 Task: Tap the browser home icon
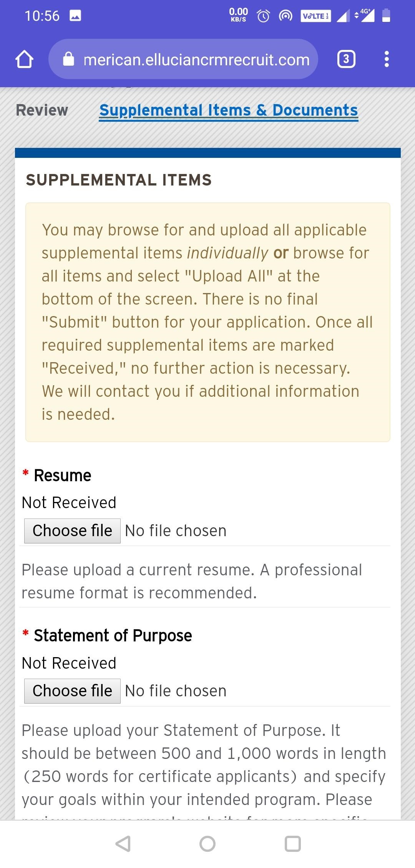24,60
